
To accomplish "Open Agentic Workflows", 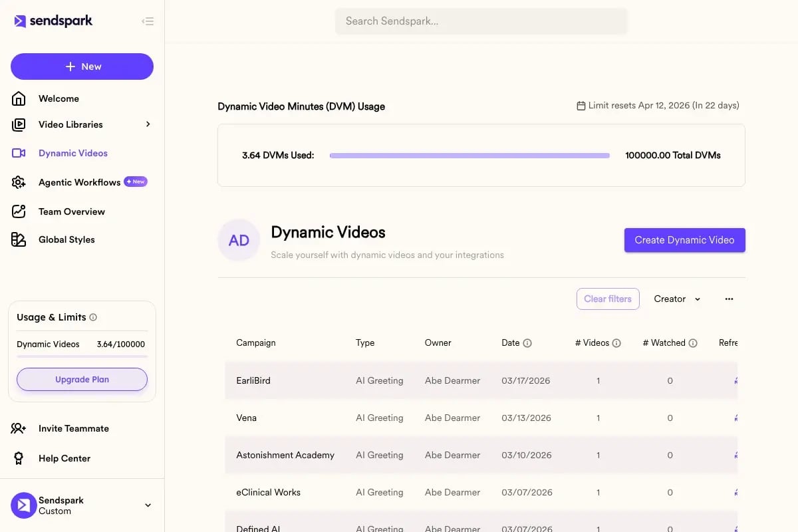I will [x=79, y=182].
